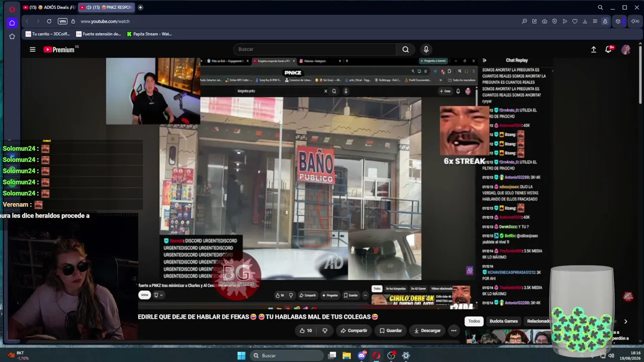Image resolution: width=644 pixels, height=362 pixels.
Task: Click the Descargar download button
Action: 427,330
